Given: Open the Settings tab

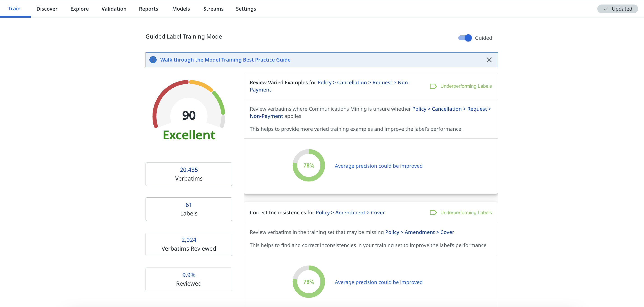Looking at the screenshot, I should (246, 9).
